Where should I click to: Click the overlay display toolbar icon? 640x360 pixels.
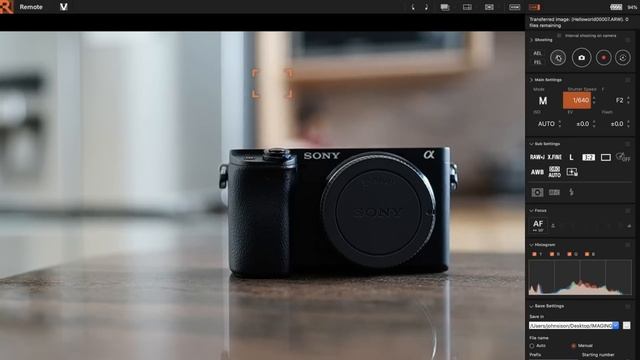[x=445, y=7]
